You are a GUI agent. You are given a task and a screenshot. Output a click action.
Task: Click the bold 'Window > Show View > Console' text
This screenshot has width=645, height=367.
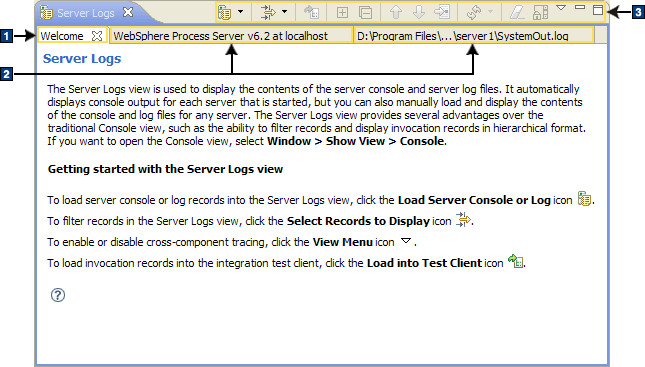(x=356, y=141)
